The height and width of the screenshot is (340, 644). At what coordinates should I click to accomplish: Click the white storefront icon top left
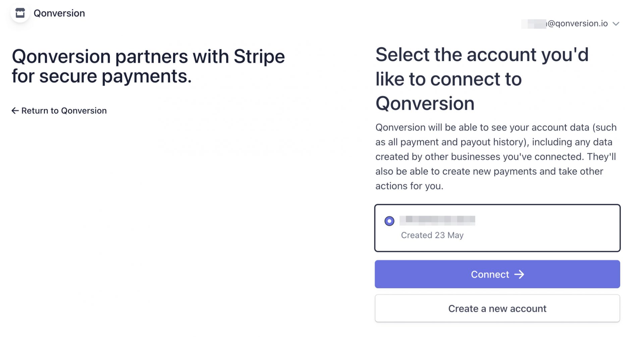[20, 13]
